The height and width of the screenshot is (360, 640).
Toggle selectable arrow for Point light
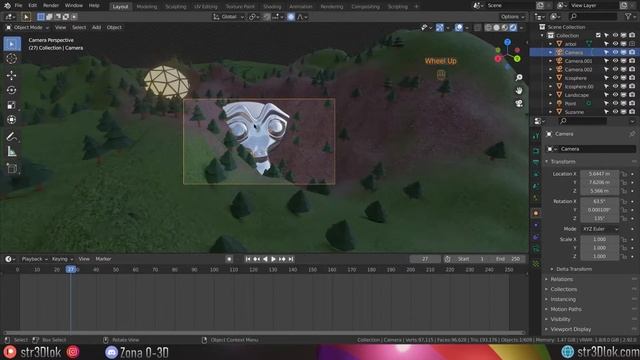(x=607, y=104)
